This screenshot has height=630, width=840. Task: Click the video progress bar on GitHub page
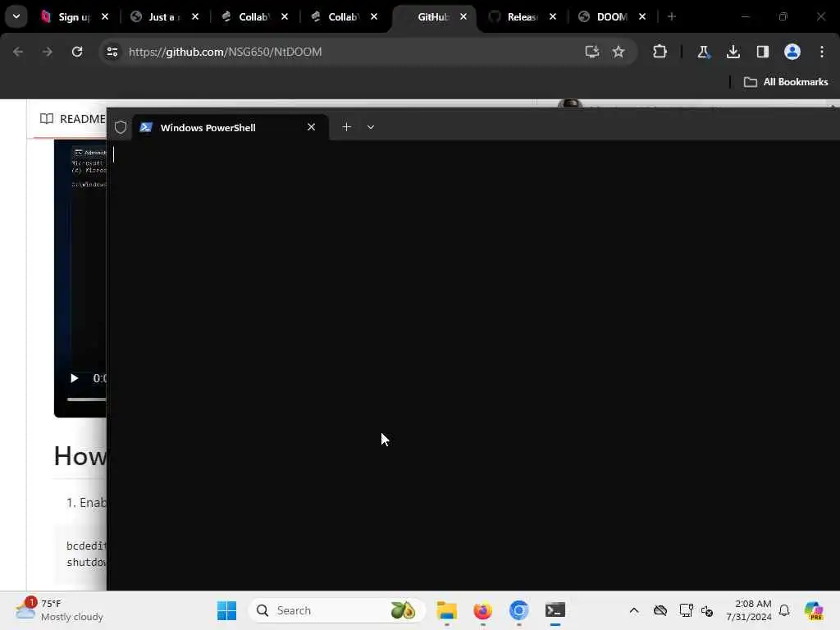(x=86, y=399)
